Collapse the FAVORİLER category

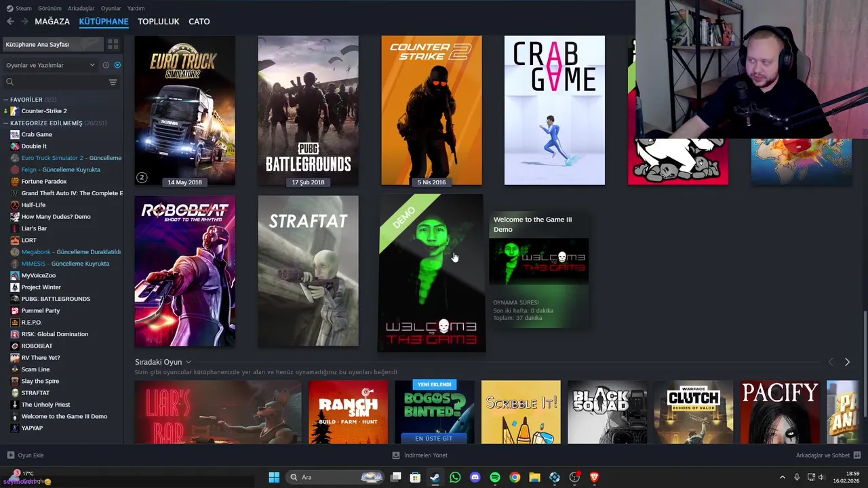pos(5,100)
